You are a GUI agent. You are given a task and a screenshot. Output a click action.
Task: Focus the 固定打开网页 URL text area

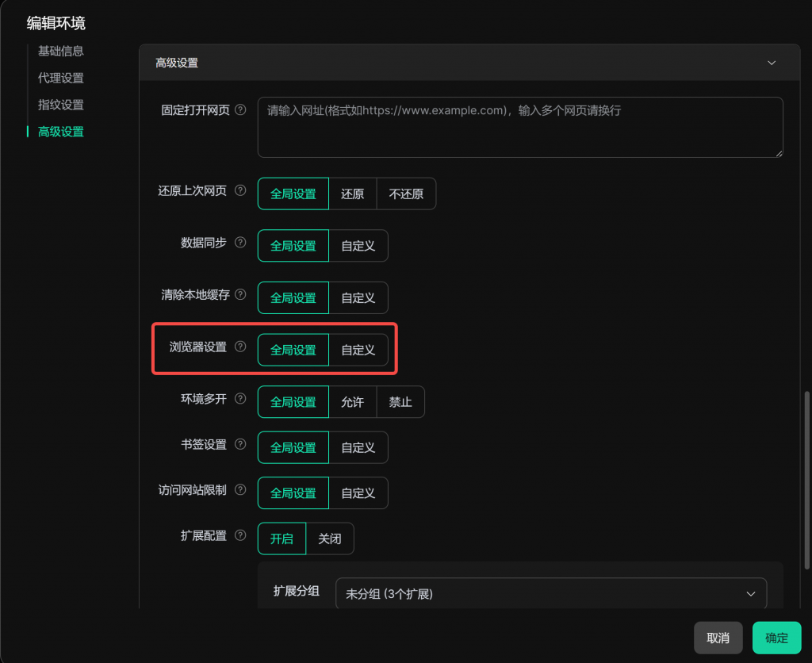[x=520, y=127]
